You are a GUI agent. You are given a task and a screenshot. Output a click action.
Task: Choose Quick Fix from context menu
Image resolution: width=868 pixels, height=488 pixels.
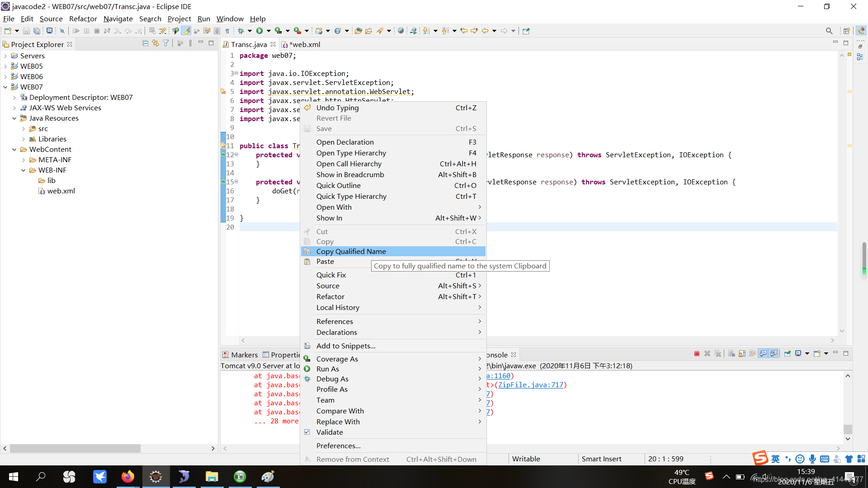(x=393, y=275)
